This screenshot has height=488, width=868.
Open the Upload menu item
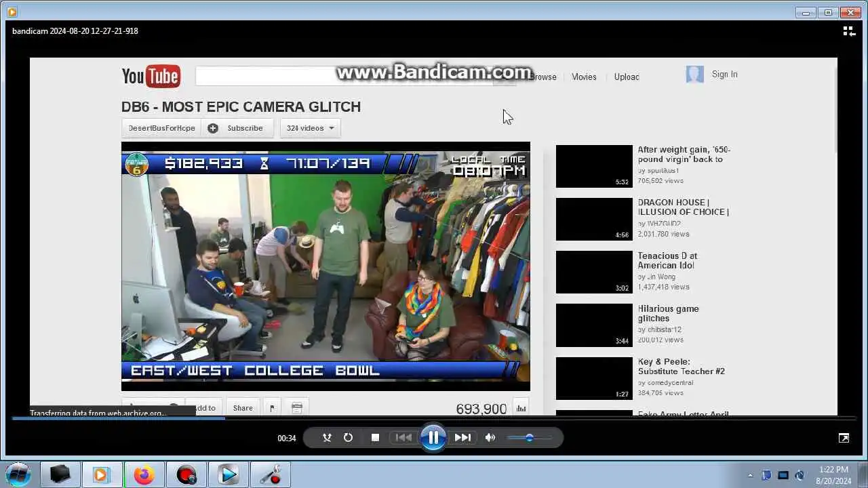pyautogui.click(x=627, y=77)
